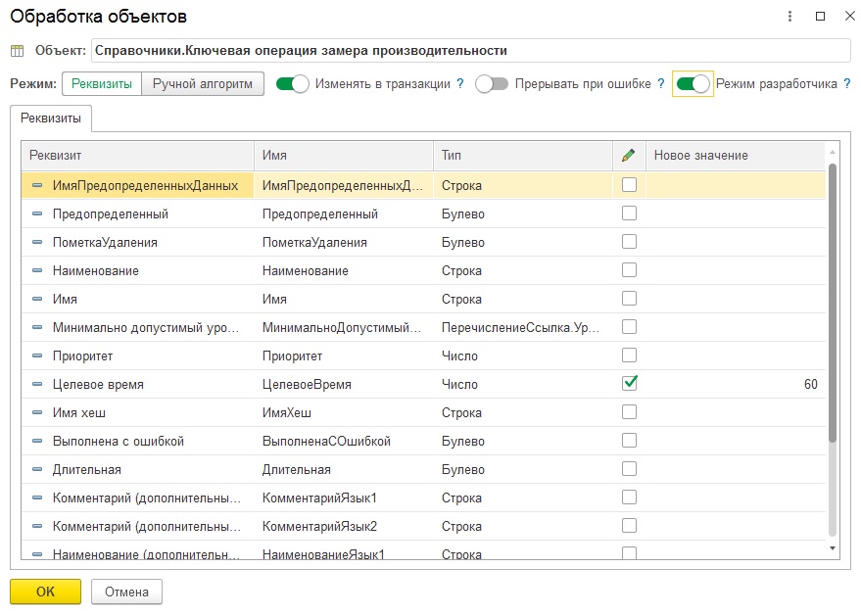Open the three-dot window menu
Viewport: 861px width, 616px height.
[790, 17]
